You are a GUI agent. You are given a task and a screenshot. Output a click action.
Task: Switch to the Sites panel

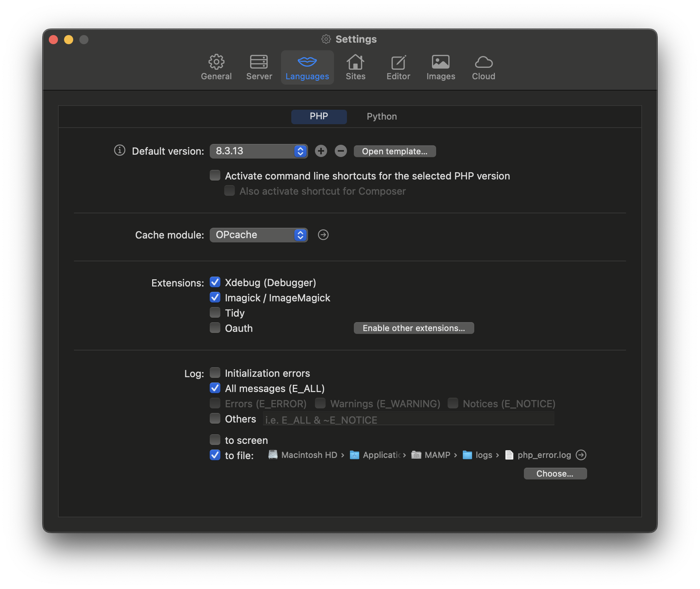coord(355,67)
